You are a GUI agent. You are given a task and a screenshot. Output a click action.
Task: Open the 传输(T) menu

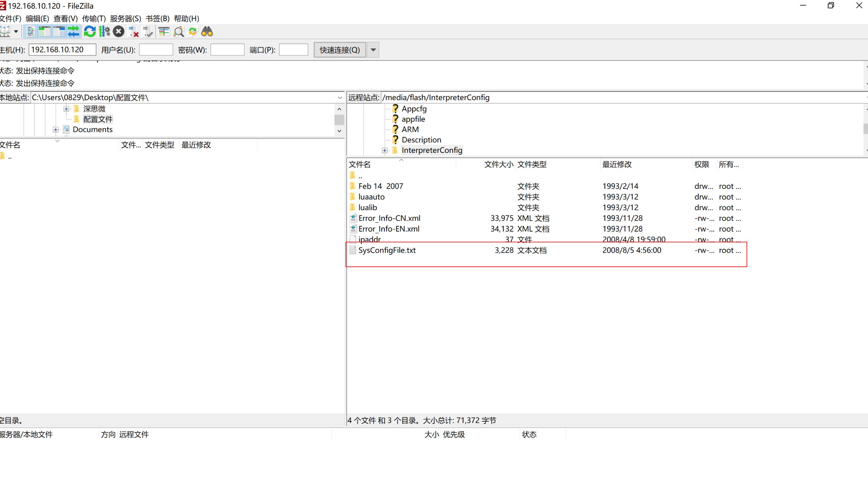point(94,18)
